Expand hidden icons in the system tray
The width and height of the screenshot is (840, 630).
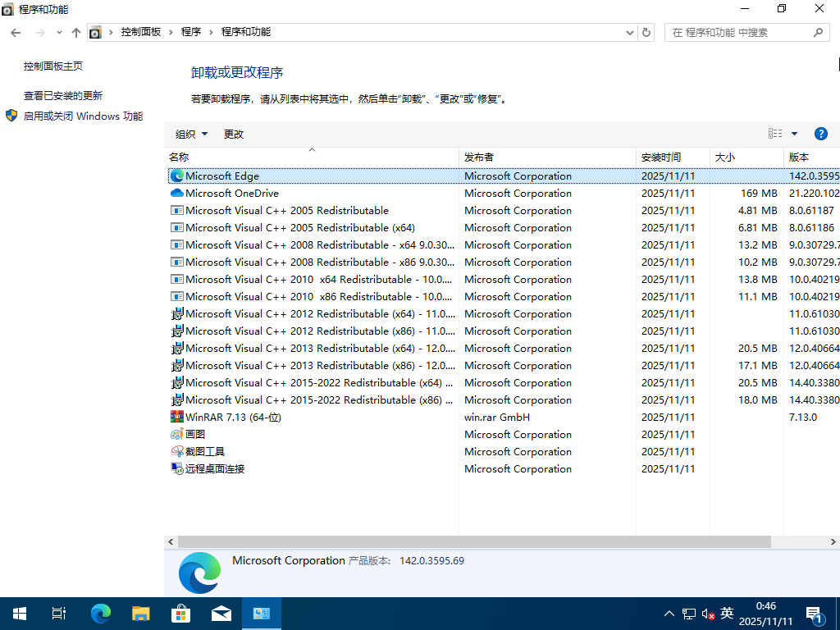tap(669, 613)
